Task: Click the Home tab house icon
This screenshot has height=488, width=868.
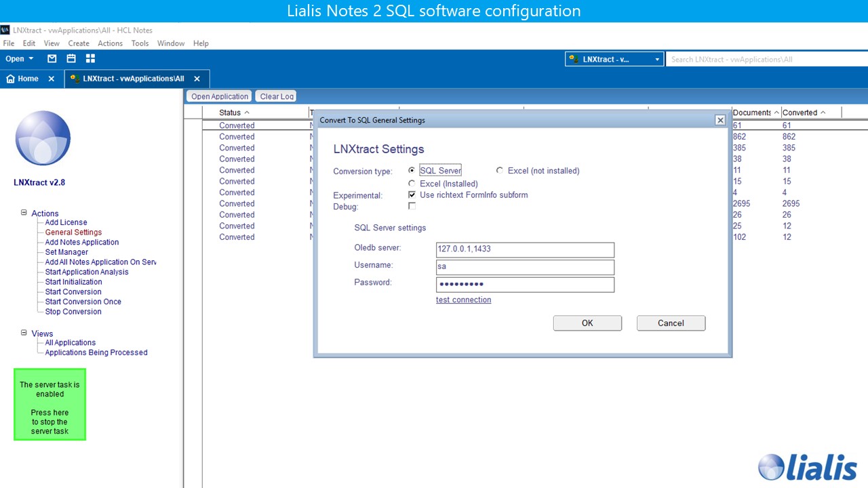Action: click(10, 79)
